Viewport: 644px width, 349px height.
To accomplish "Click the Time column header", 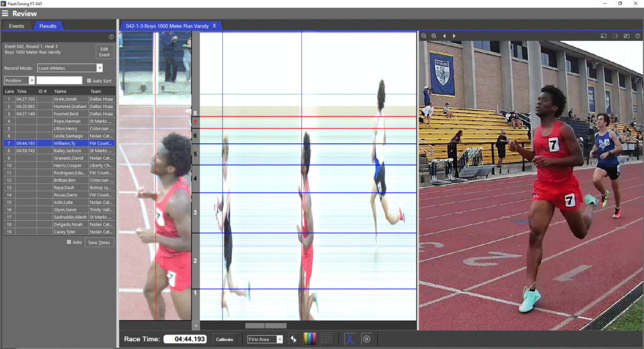I will click(x=26, y=91).
